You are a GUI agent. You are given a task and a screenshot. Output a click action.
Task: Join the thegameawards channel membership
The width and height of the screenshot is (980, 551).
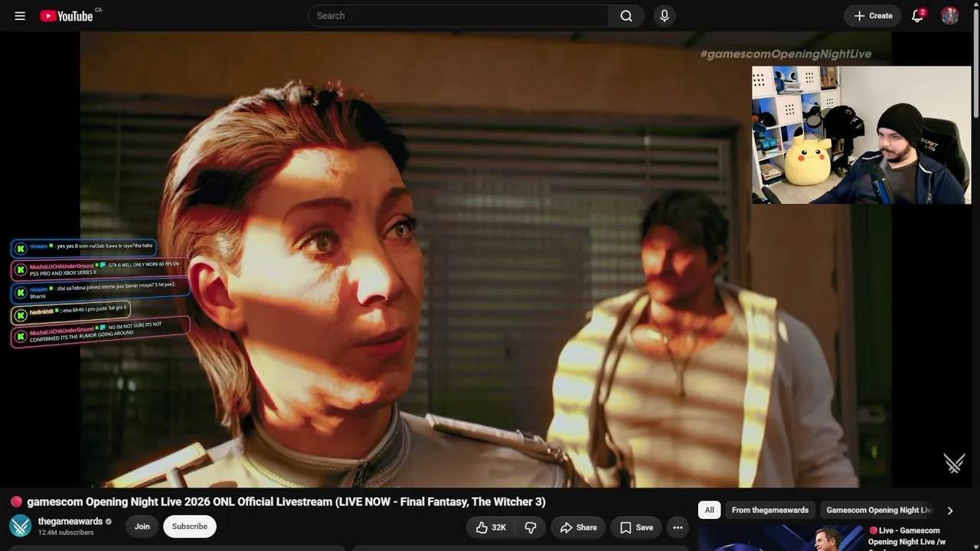[142, 527]
